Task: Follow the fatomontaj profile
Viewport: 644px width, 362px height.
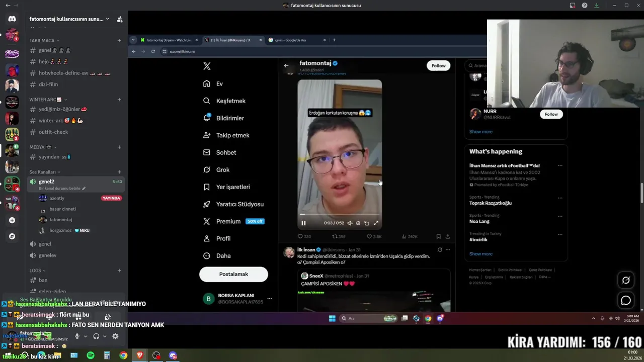Action: click(x=438, y=65)
